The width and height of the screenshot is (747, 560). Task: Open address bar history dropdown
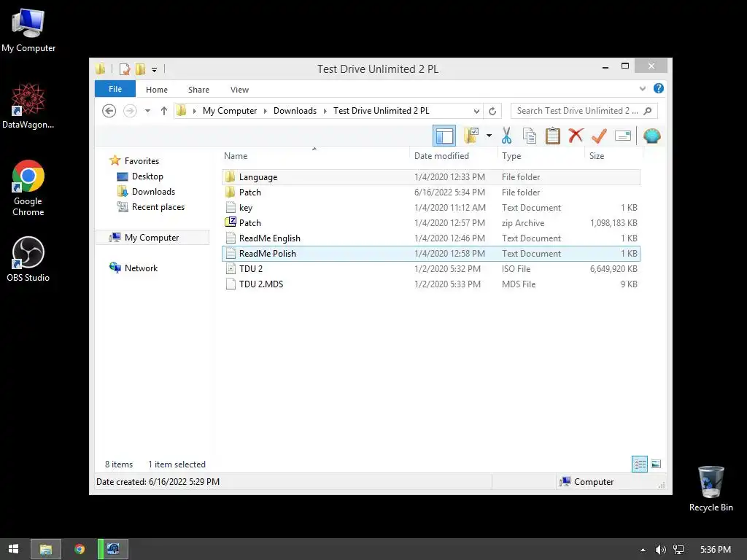pos(476,111)
